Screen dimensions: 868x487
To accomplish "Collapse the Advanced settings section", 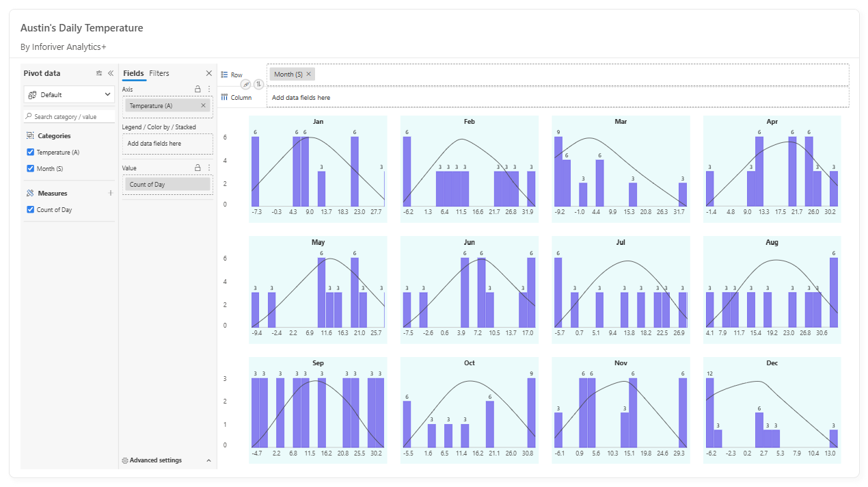I will [x=209, y=461].
